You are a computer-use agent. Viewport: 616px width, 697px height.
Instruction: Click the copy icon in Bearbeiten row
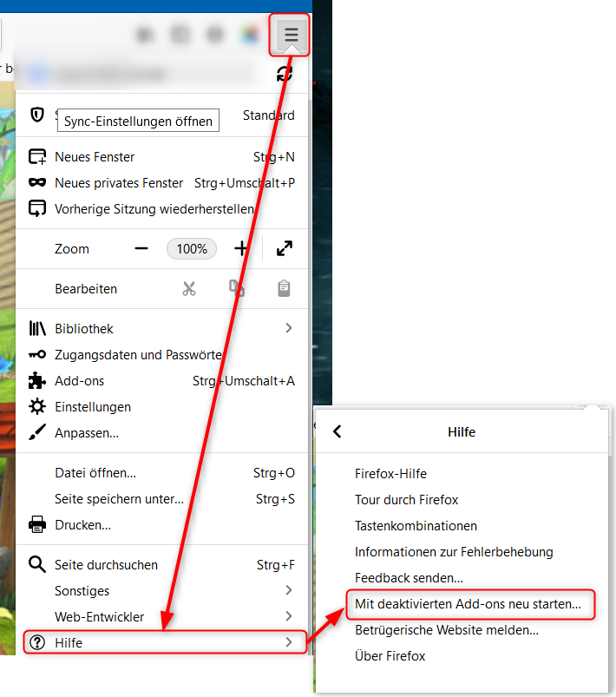(237, 288)
